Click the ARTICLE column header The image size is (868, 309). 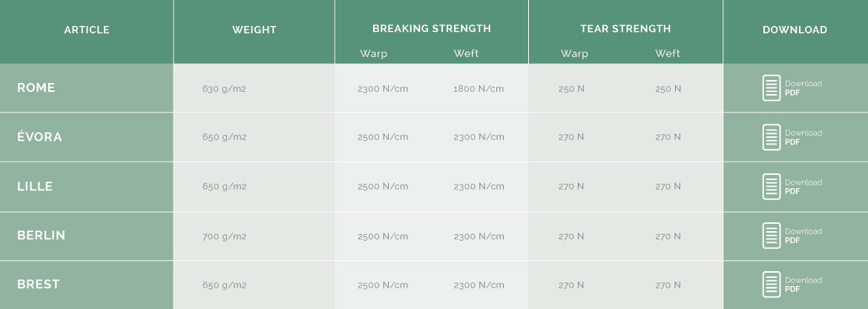[87, 30]
